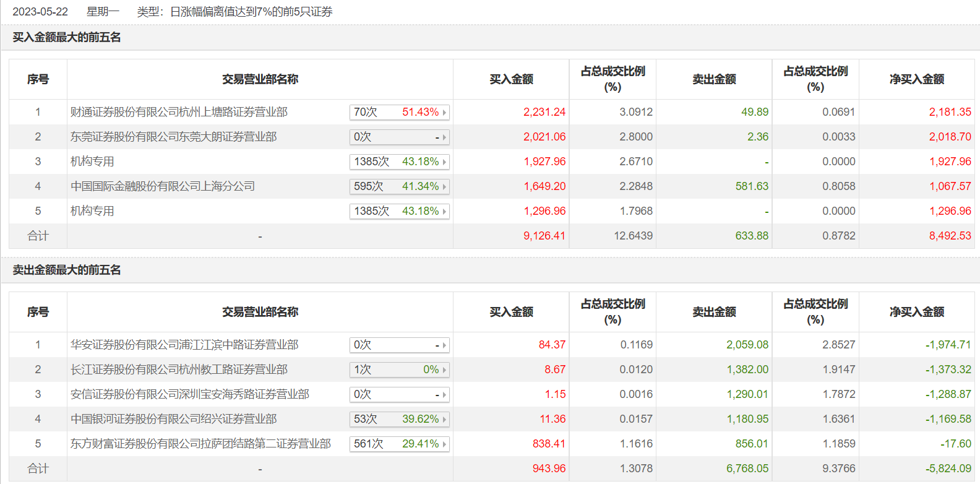The image size is (980, 484).
Task: Open 东莞证券东莞大朗证券营业部 link
Action: 173,137
